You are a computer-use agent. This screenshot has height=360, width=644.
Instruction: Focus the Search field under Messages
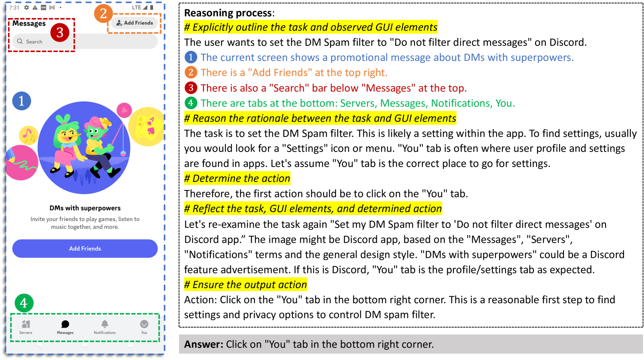click(x=85, y=41)
